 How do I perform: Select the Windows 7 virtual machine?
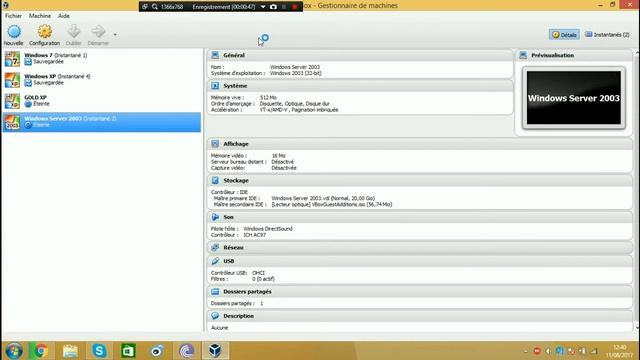(102, 58)
